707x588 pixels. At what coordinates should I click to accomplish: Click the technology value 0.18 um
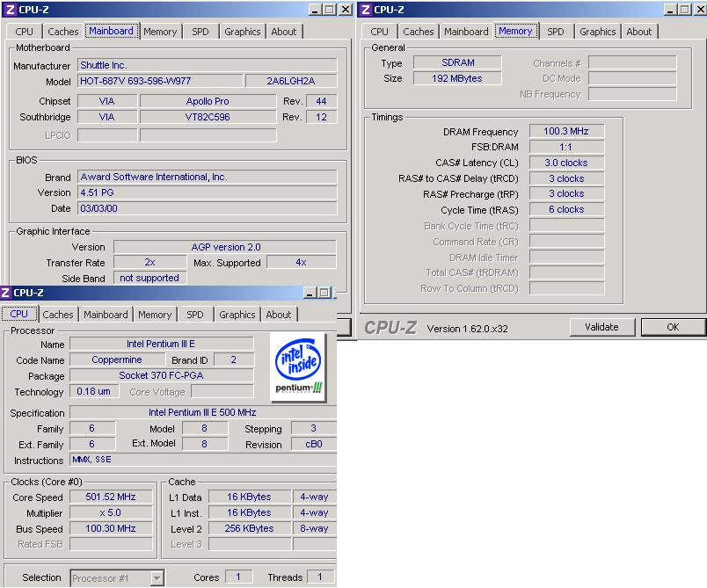(94, 391)
